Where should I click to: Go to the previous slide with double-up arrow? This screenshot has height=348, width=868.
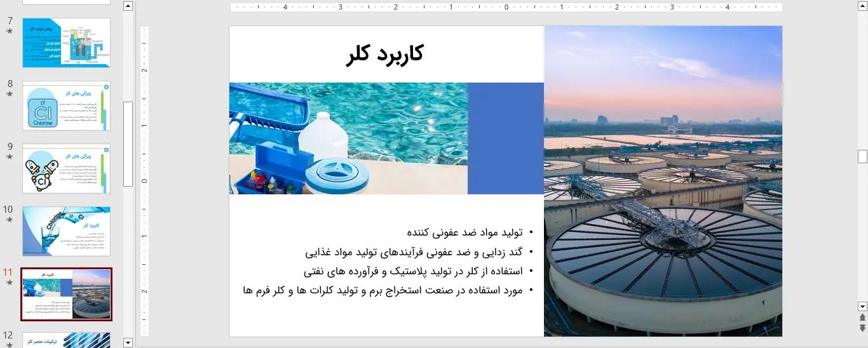(x=862, y=318)
